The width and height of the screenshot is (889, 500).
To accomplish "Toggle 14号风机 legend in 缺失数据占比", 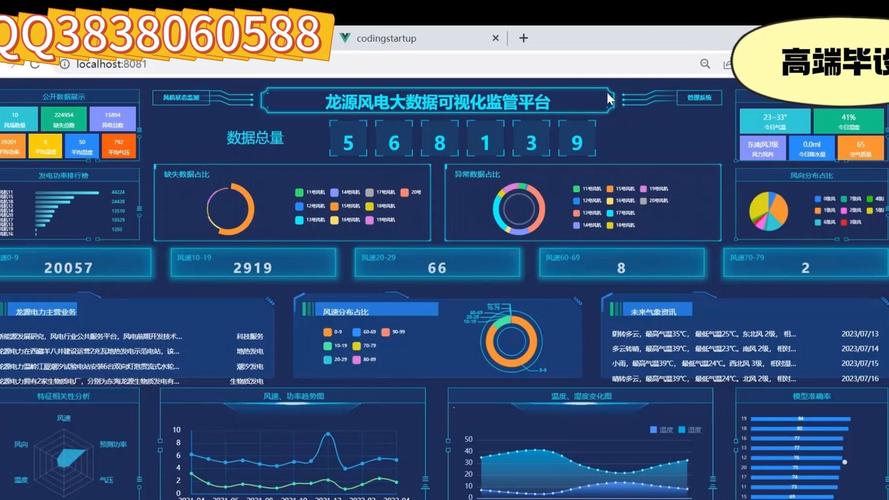I will [345, 192].
